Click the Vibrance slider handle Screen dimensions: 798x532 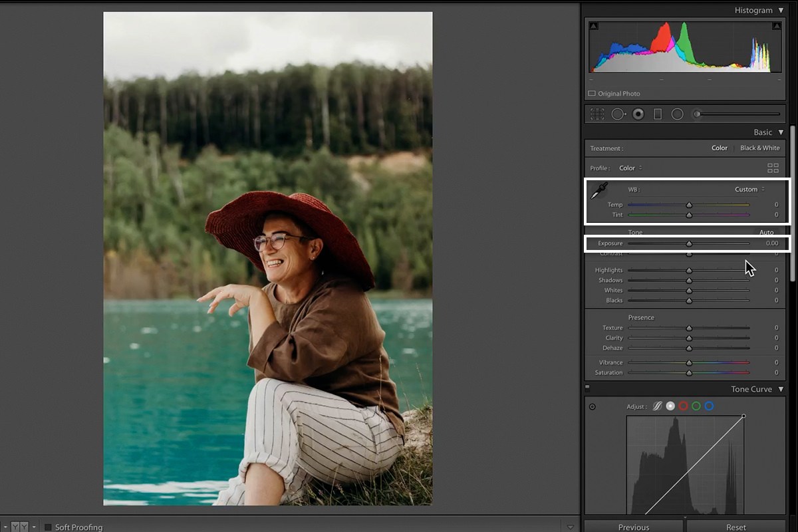(689, 362)
